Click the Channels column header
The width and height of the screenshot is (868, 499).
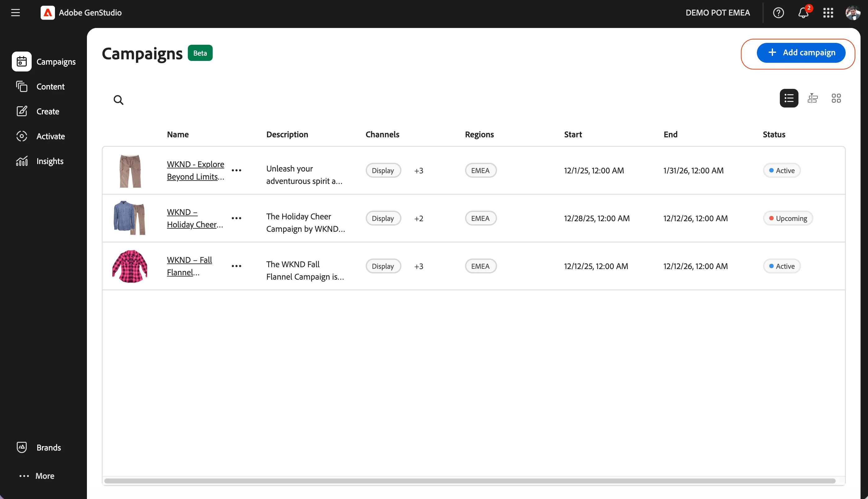pyautogui.click(x=382, y=134)
